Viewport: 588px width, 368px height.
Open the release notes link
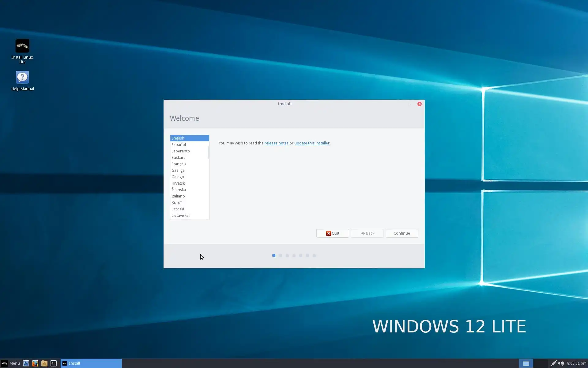pos(276,143)
